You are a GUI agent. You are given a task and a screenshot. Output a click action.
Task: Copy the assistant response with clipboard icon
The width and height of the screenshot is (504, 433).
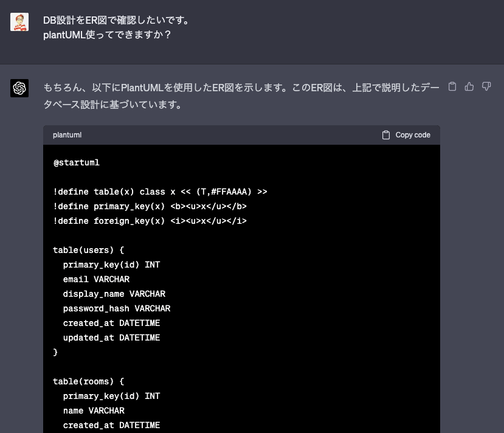[452, 86]
